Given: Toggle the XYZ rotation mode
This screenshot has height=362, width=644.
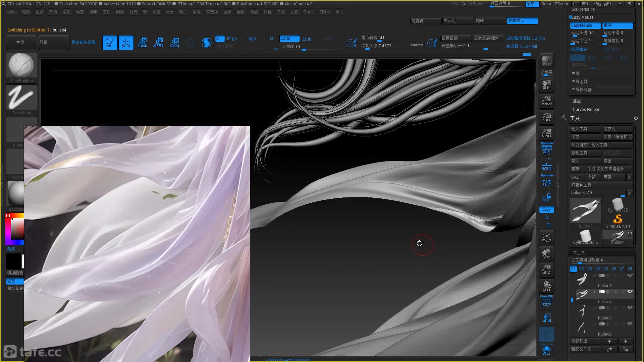Looking at the screenshot, I should tap(546, 210).
